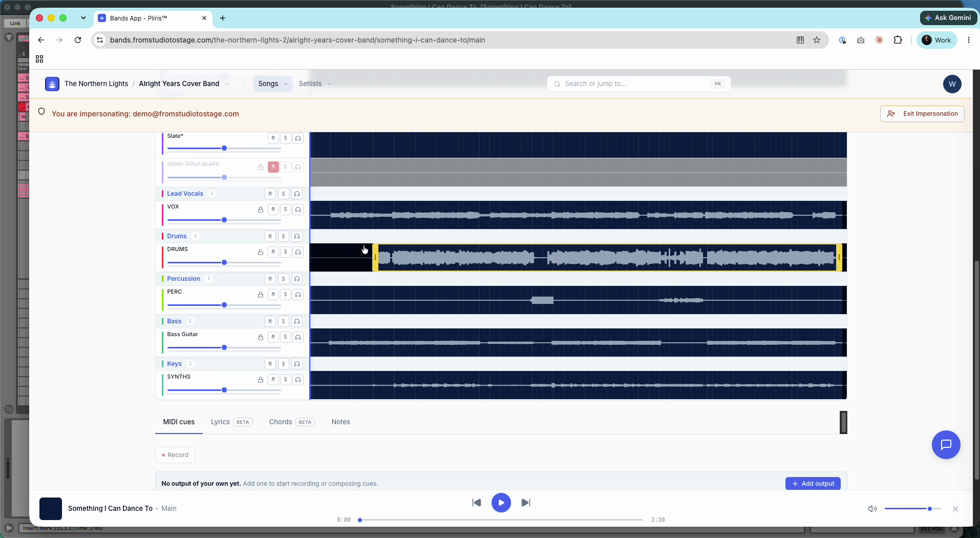Mute the VOX track
The height and width of the screenshot is (538, 980).
273,210
